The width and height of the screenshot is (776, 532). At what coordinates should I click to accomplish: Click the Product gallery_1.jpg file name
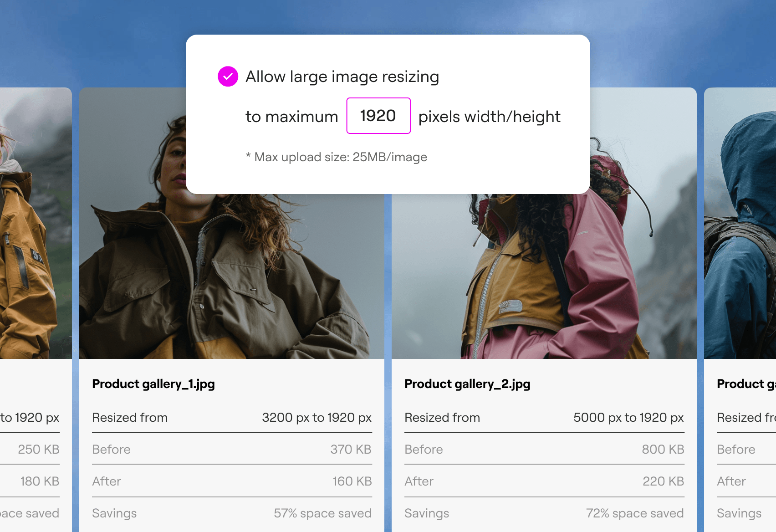point(153,384)
